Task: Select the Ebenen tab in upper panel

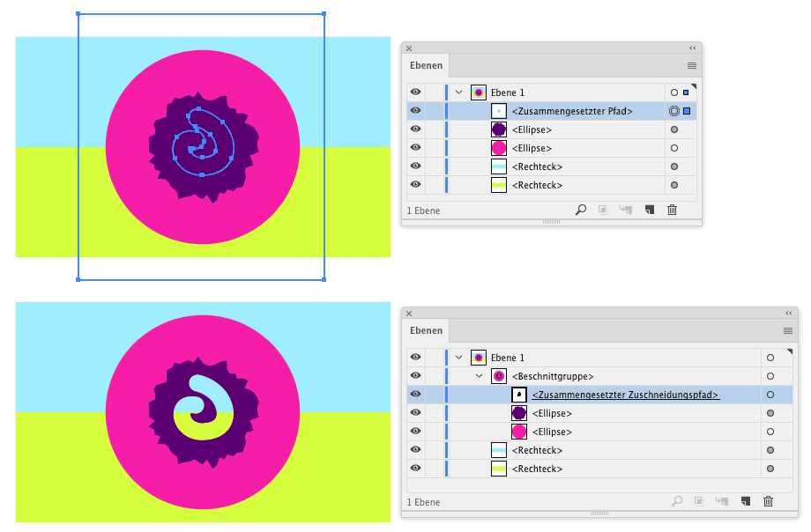Action: 426,65
